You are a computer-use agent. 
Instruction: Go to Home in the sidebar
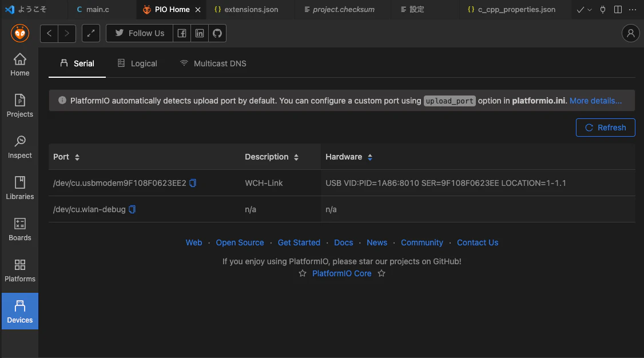[x=19, y=65]
